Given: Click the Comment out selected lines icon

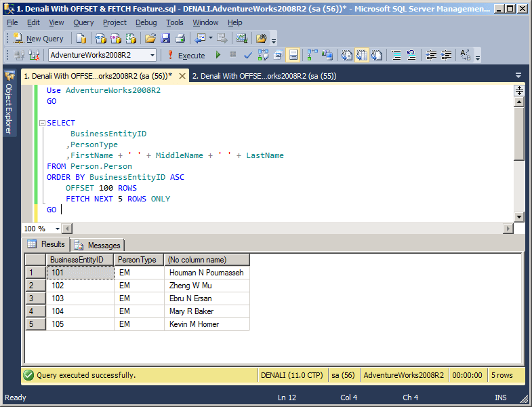Looking at the screenshot, I should [396, 56].
